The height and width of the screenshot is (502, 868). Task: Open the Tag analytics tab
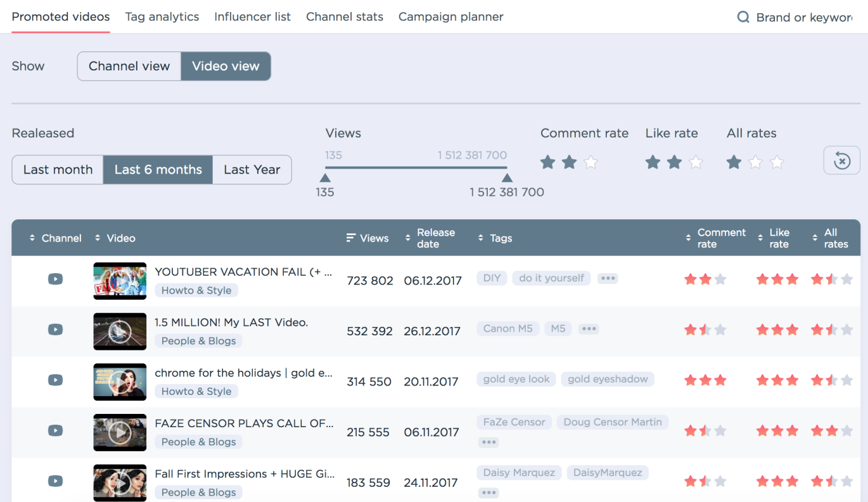162,16
